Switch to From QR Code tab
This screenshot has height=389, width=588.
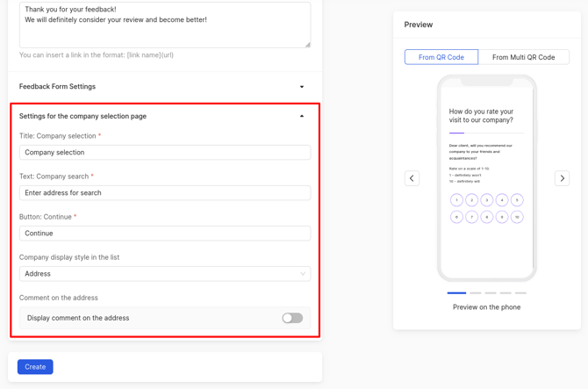point(441,57)
